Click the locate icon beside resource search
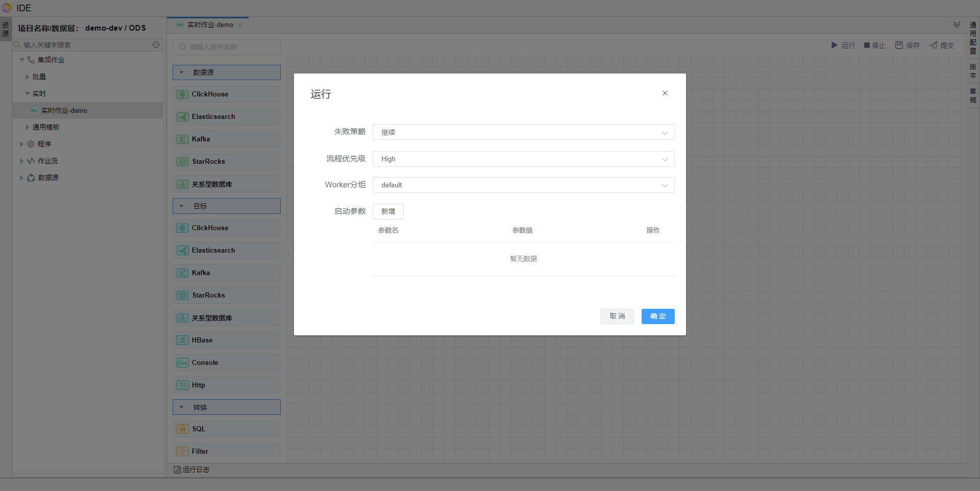This screenshot has width=980, height=491. [x=156, y=45]
